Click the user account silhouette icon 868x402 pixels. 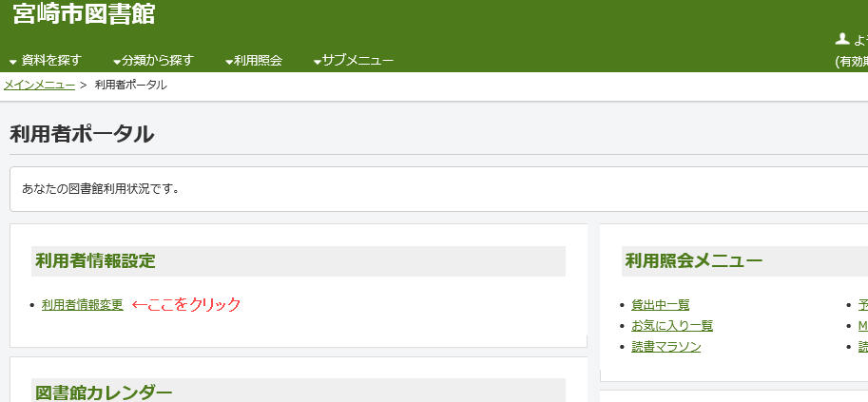coord(842,39)
